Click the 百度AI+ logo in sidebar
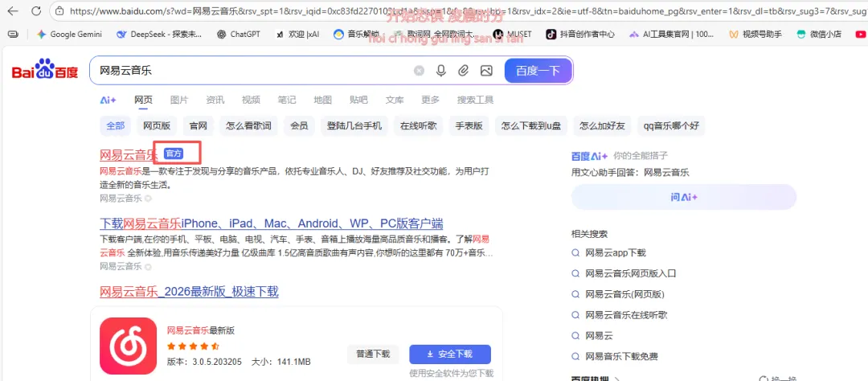 (590, 156)
